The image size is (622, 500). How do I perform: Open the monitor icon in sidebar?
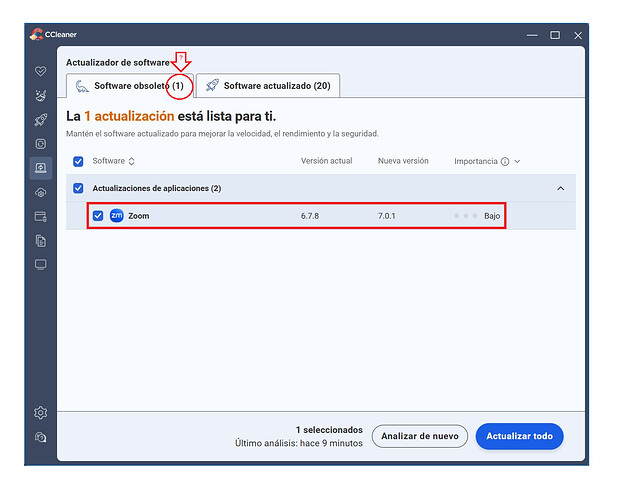(x=40, y=265)
